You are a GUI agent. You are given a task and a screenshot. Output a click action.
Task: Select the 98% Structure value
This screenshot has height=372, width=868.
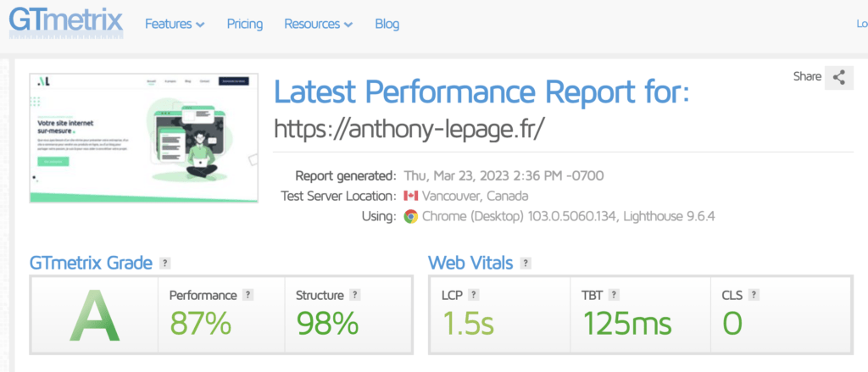click(x=327, y=324)
